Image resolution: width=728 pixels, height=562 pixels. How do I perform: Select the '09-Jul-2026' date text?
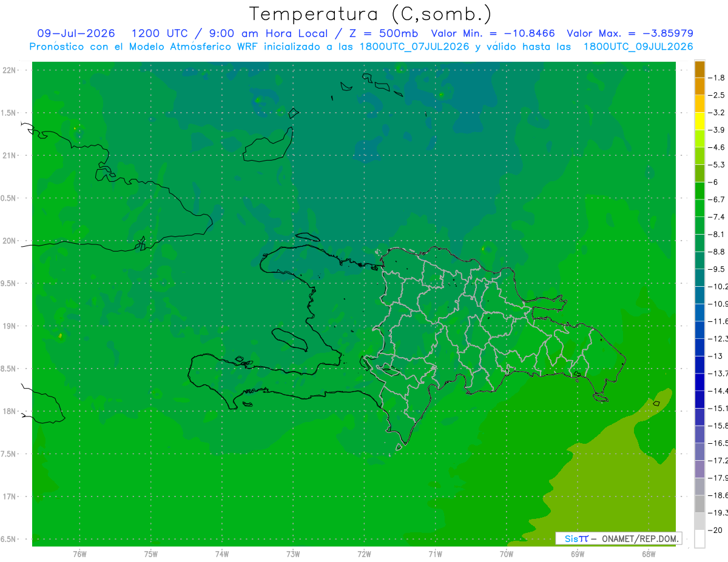pos(76,33)
